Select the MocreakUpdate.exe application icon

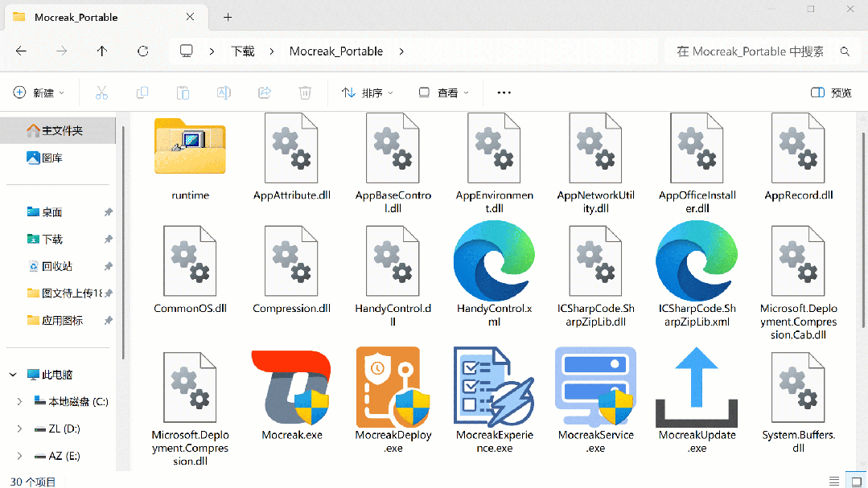coord(697,388)
